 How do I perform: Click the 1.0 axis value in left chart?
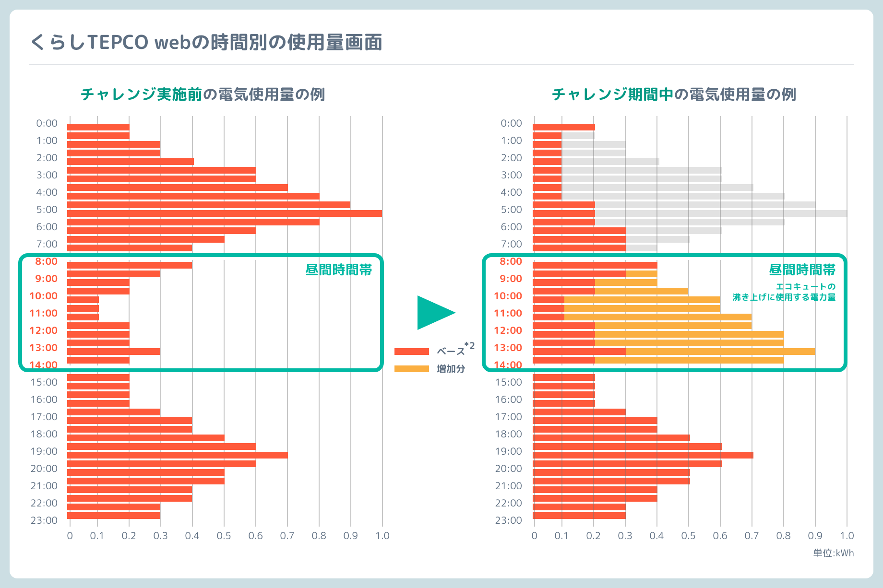(x=382, y=536)
